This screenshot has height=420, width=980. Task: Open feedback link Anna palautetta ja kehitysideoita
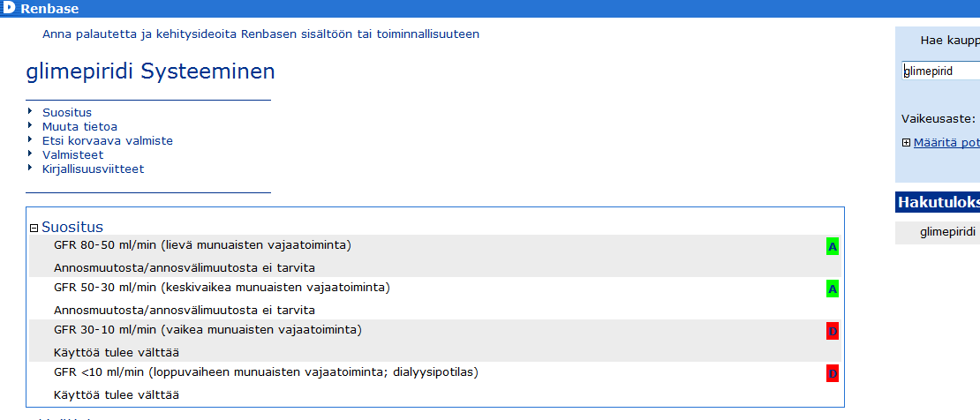[260, 34]
